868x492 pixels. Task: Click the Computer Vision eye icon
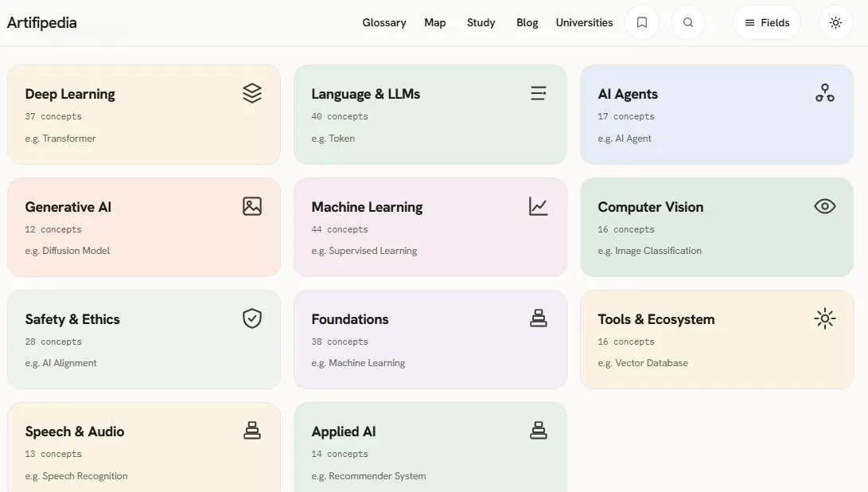(x=825, y=206)
